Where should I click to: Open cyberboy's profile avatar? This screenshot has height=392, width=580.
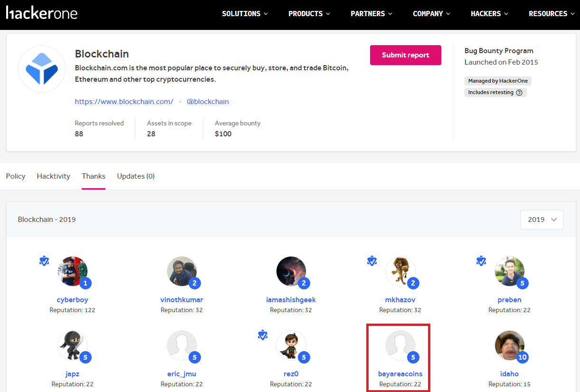point(72,271)
